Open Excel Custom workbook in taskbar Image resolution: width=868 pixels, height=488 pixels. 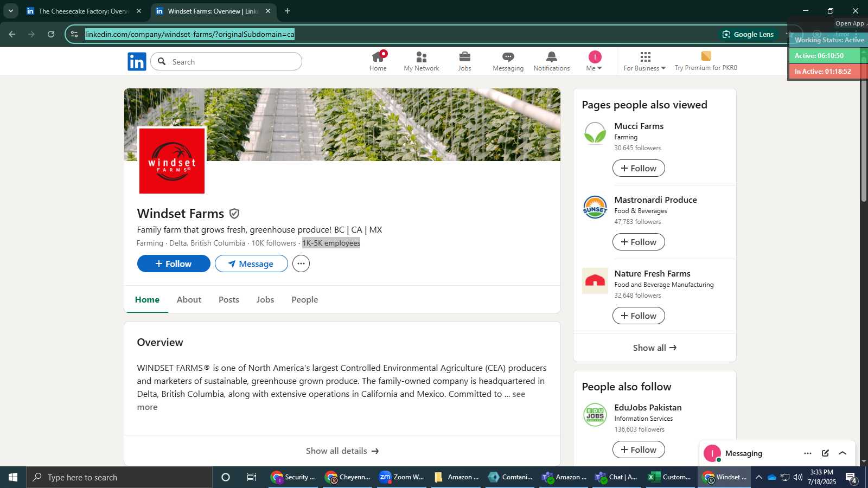click(669, 477)
